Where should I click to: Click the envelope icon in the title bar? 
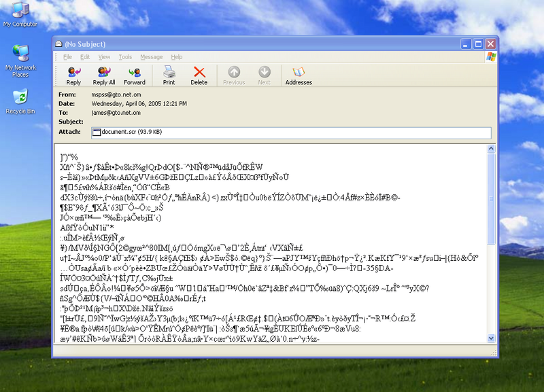58,44
